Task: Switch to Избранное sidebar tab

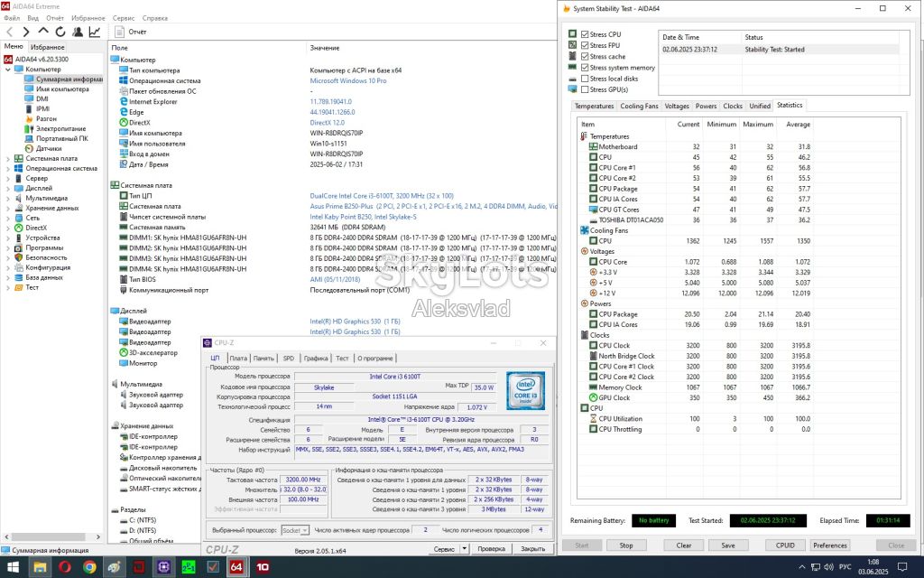Action: 48,47
